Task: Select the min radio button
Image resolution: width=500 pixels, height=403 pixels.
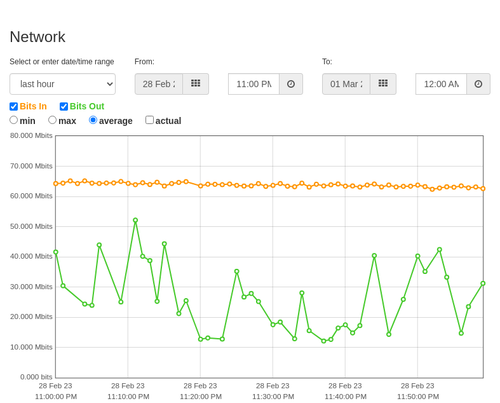Action: click(14, 120)
